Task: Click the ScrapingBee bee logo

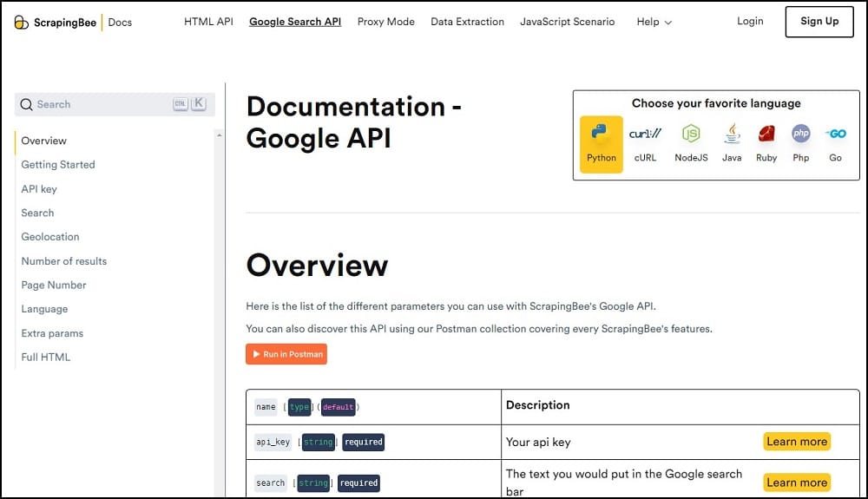Action: 21,22
